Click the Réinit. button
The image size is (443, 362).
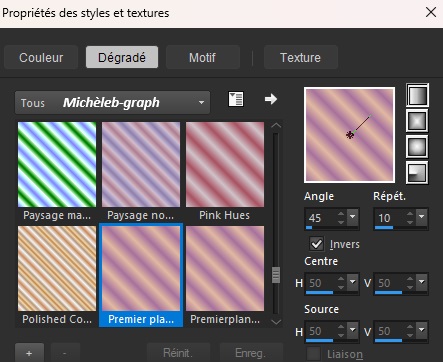pyautogui.click(x=178, y=353)
